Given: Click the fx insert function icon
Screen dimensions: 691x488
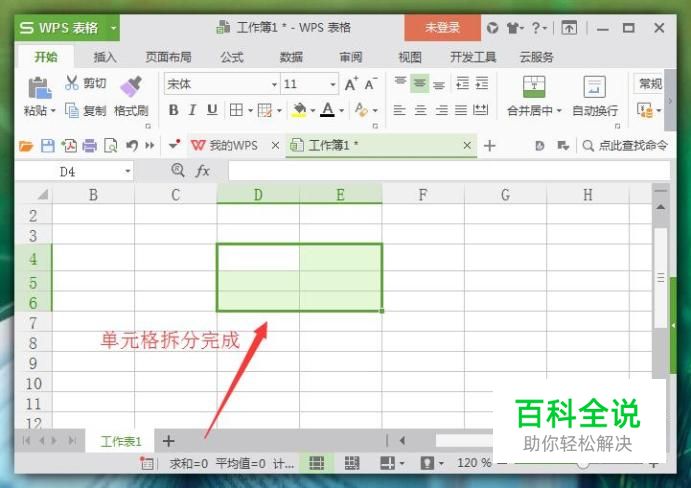Looking at the screenshot, I should [202, 171].
